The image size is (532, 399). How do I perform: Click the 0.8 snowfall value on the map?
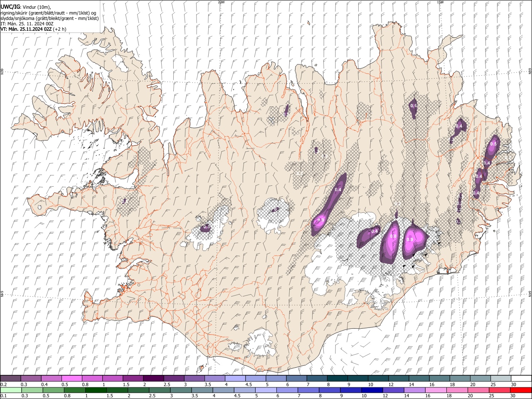pos(393,236)
